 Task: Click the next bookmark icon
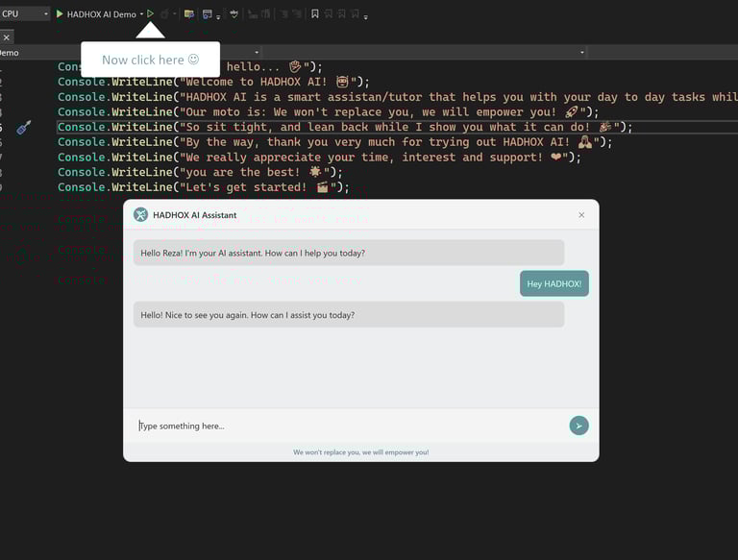342,14
